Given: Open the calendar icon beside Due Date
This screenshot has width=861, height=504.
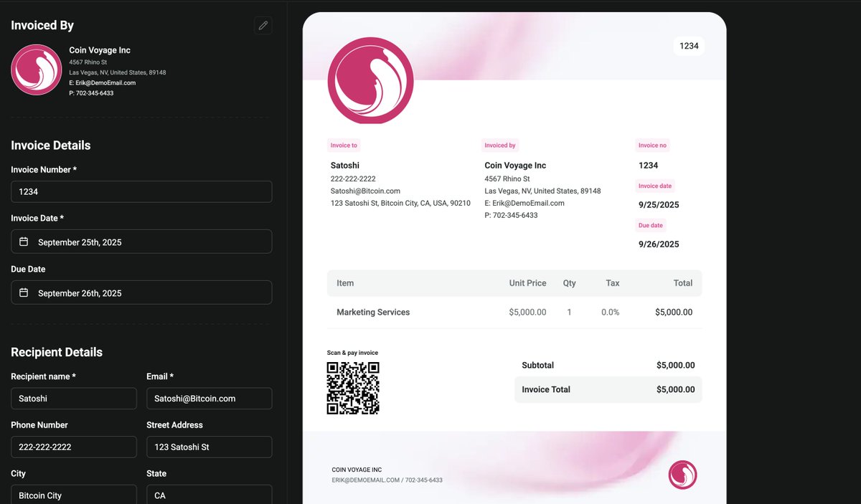Looking at the screenshot, I should tap(22, 293).
